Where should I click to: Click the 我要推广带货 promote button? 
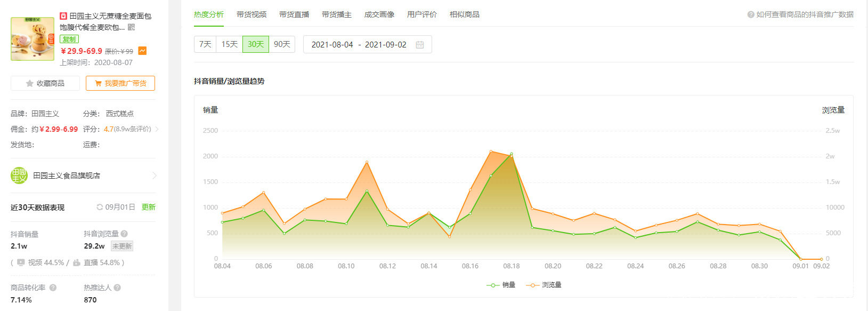coord(120,83)
